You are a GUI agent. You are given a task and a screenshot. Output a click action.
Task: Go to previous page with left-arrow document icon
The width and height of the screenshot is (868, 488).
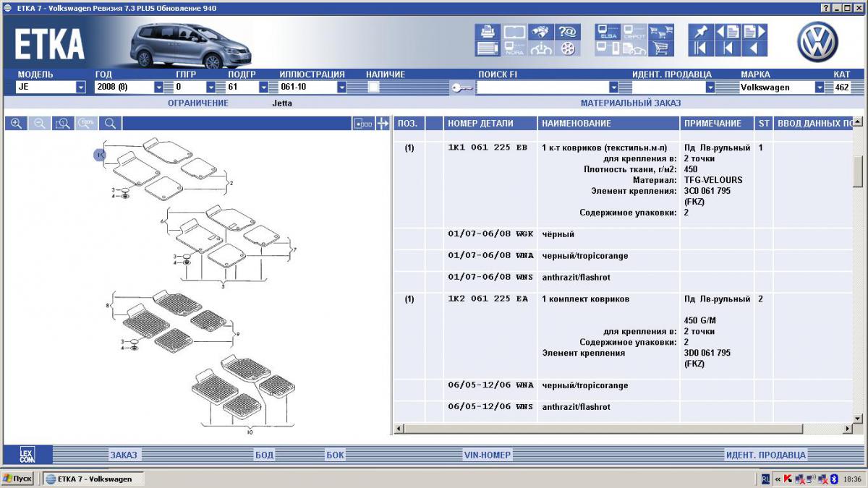[x=727, y=32]
